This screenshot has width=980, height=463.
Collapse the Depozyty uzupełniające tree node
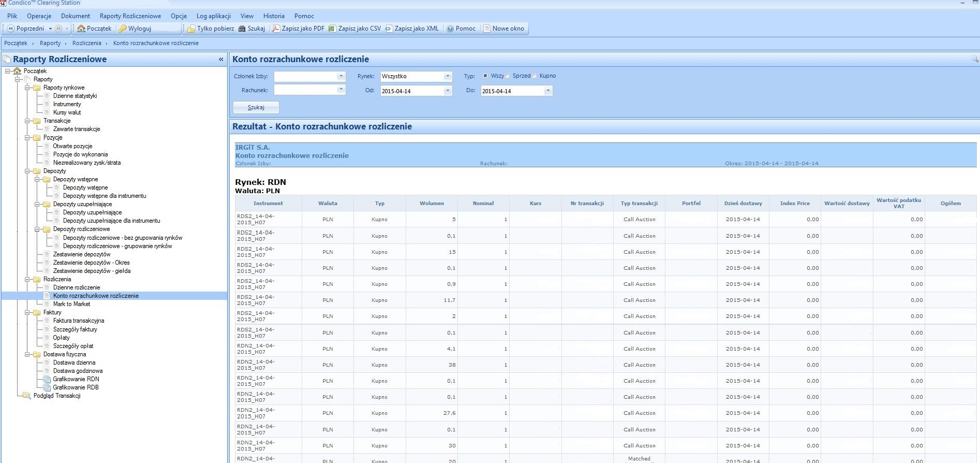(x=37, y=204)
